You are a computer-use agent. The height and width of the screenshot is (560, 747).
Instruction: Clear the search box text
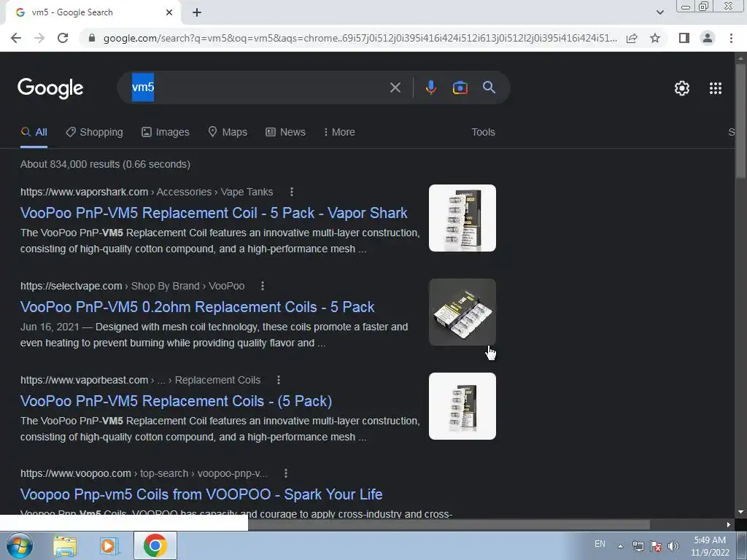click(395, 87)
